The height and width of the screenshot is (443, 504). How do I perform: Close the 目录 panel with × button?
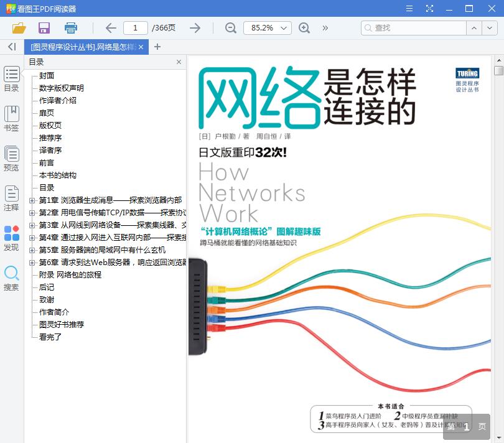pos(179,62)
